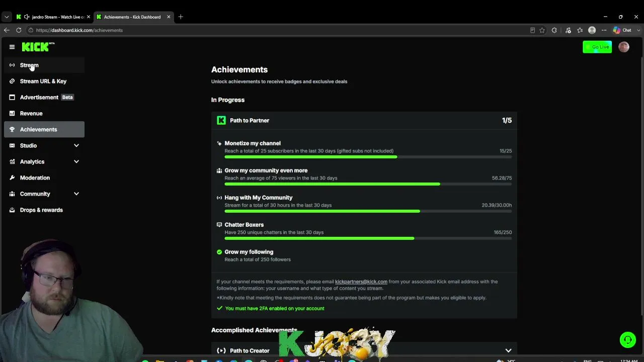644x362 pixels.
Task: Click the You must have 2FA enabled text
Action: (275, 308)
